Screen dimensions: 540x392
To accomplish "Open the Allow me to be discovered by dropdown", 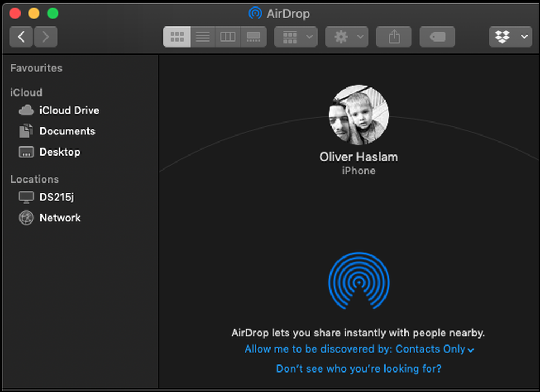I will pos(359,349).
